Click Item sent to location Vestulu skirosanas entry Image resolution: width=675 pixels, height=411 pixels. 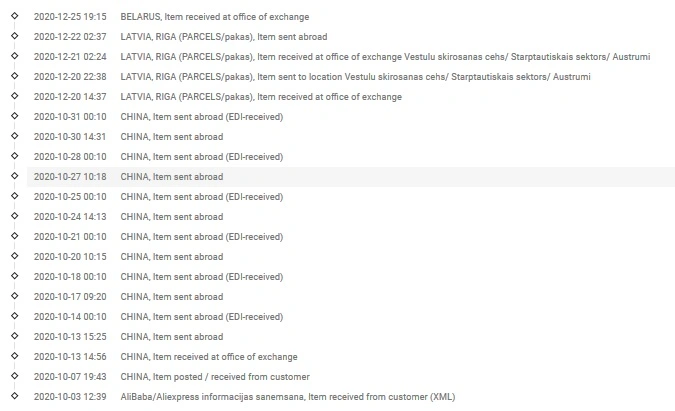click(356, 77)
